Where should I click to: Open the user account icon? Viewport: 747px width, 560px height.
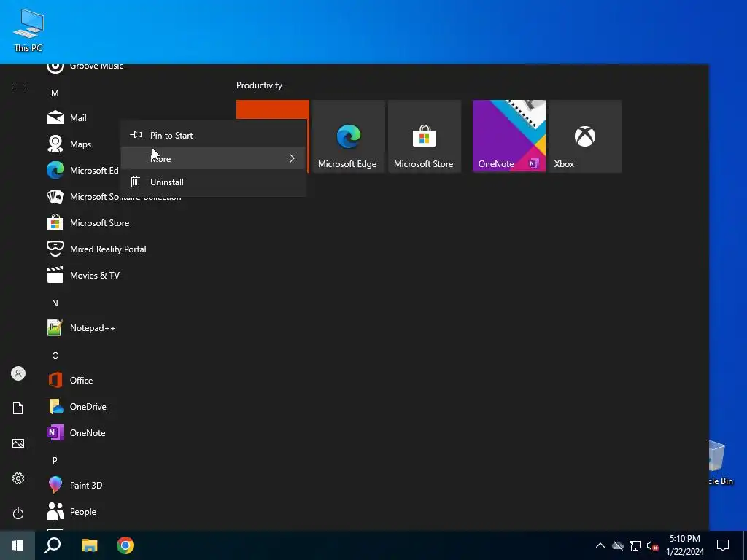tap(18, 373)
